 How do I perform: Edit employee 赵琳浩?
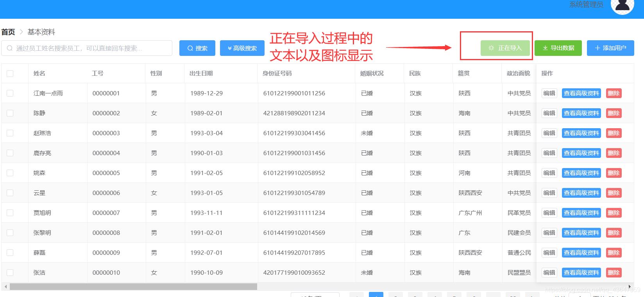pyautogui.click(x=549, y=133)
